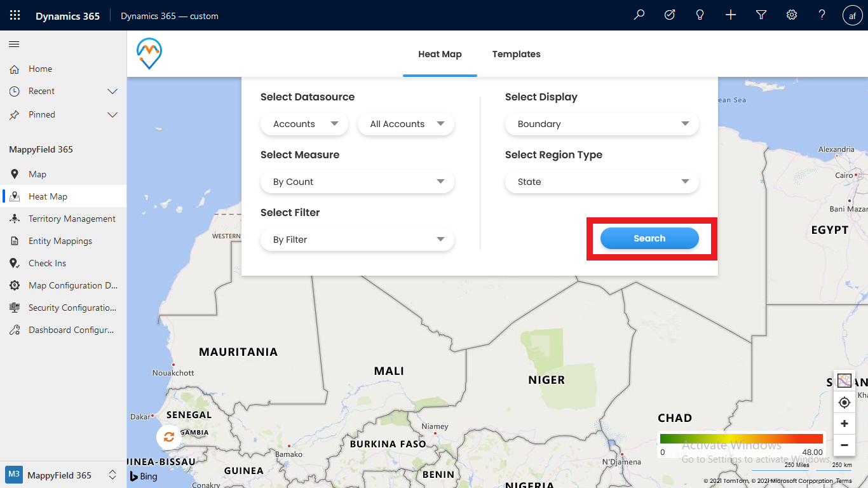Open Map in MappyField 365 sidebar

tap(64, 174)
